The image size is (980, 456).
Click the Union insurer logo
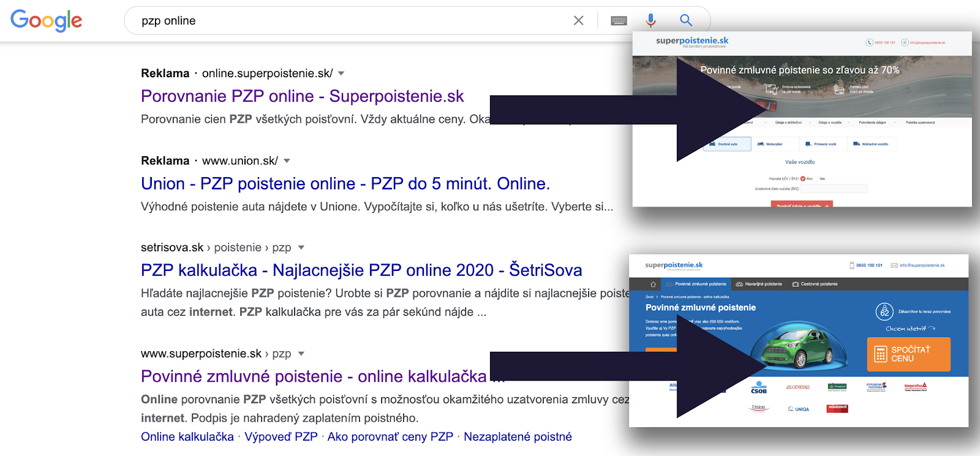tap(759, 408)
